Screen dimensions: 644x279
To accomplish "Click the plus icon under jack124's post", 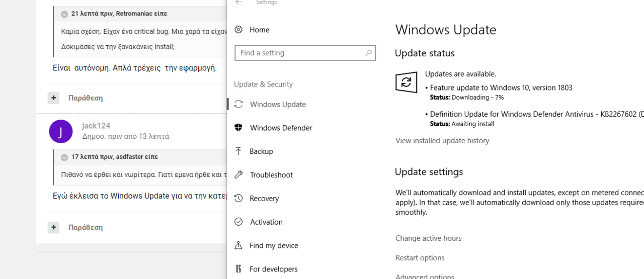I will coord(53,227).
